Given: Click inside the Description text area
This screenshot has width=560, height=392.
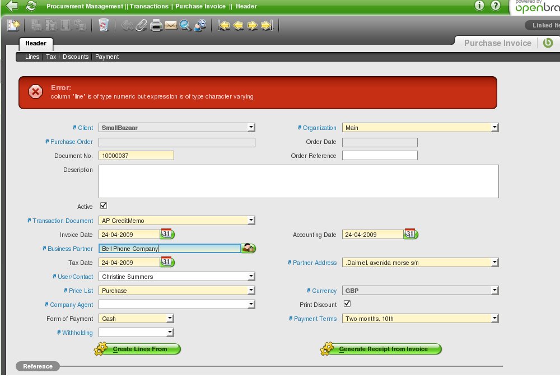Looking at the screenshot, I should (x=298, y=181).
